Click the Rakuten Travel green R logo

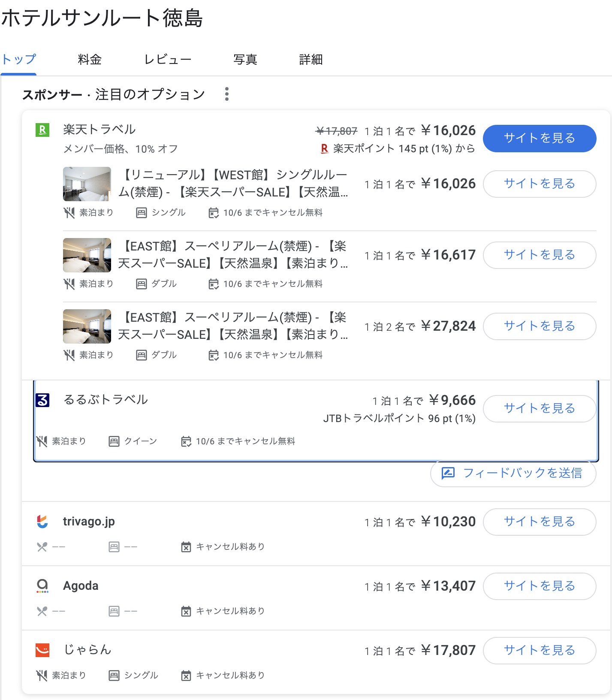point(42,130)
